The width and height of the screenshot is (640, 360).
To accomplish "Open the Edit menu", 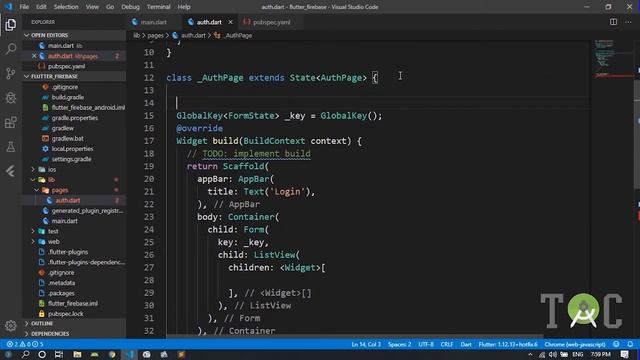I will point(41,7).
